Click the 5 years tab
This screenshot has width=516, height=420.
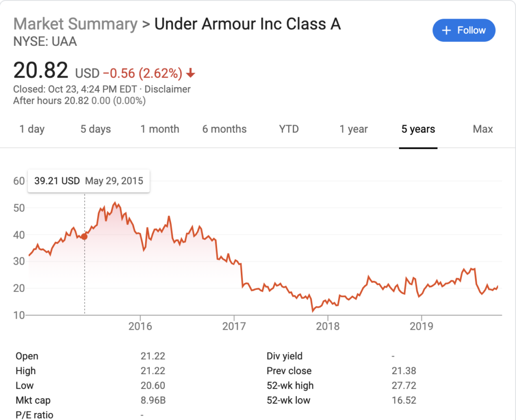click(x=418, y=129)
